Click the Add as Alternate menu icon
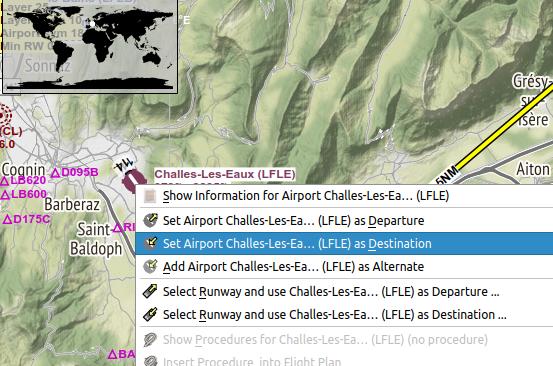Screen dimensions: 553x366 coord(150,267)
